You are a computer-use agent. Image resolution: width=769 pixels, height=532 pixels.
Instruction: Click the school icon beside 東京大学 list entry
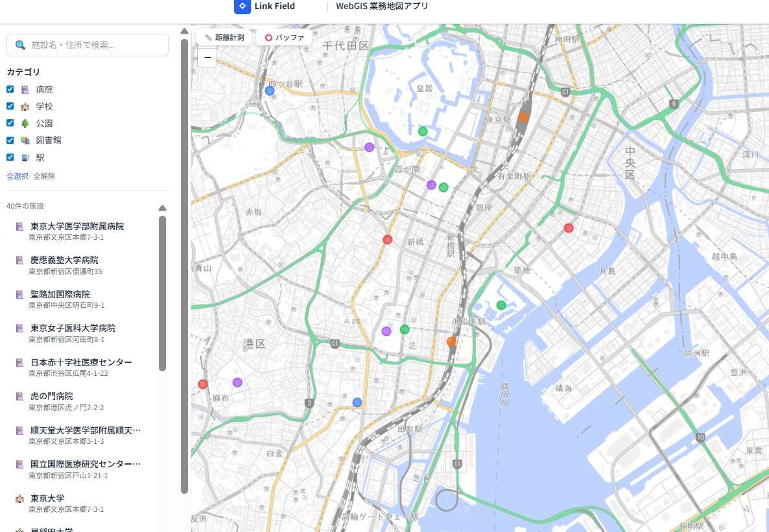click(x=19, y=499)
